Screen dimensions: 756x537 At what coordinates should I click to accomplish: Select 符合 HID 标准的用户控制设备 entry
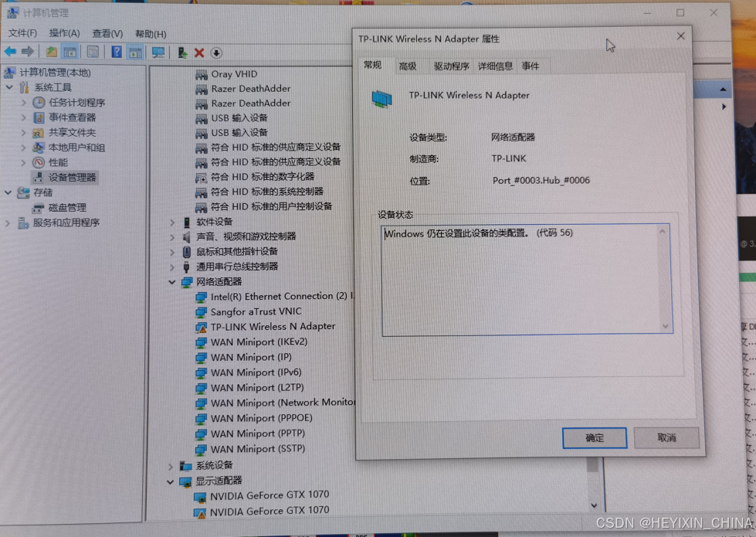pos(272,206)
